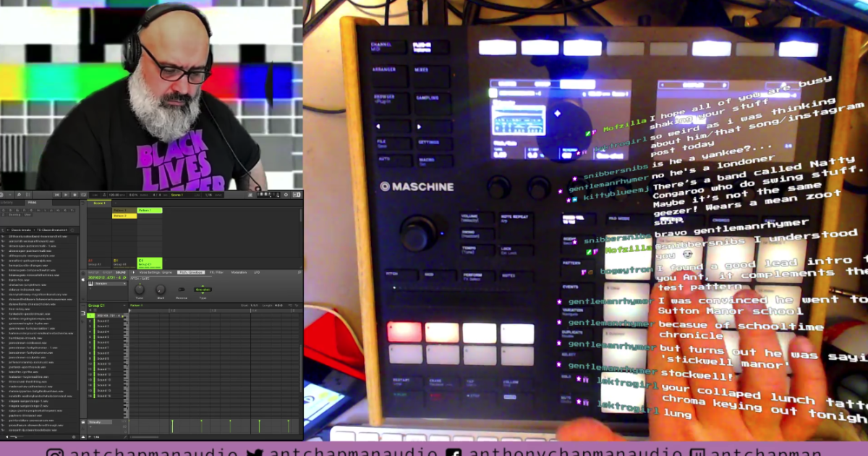The width and height of the screenshot is (868, 456).
Task: Click the bogeytron username in the chat
Action: [x=626, y=271]
